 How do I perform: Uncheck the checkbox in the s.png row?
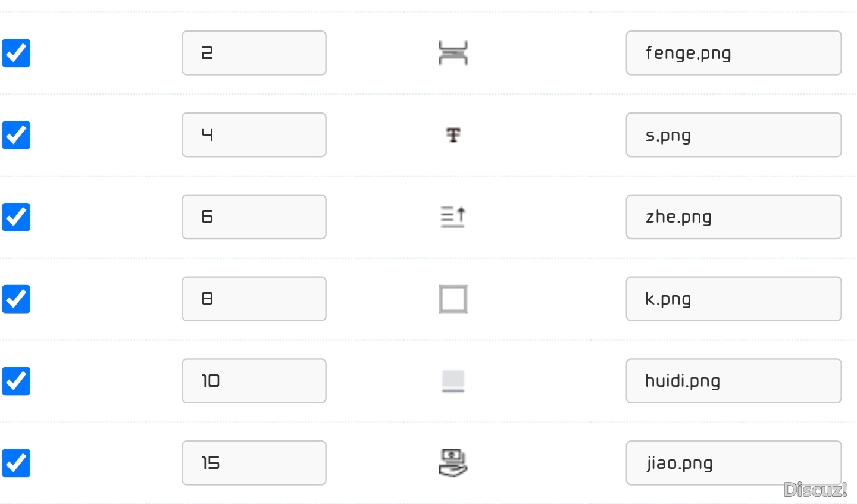coord(16,135)
